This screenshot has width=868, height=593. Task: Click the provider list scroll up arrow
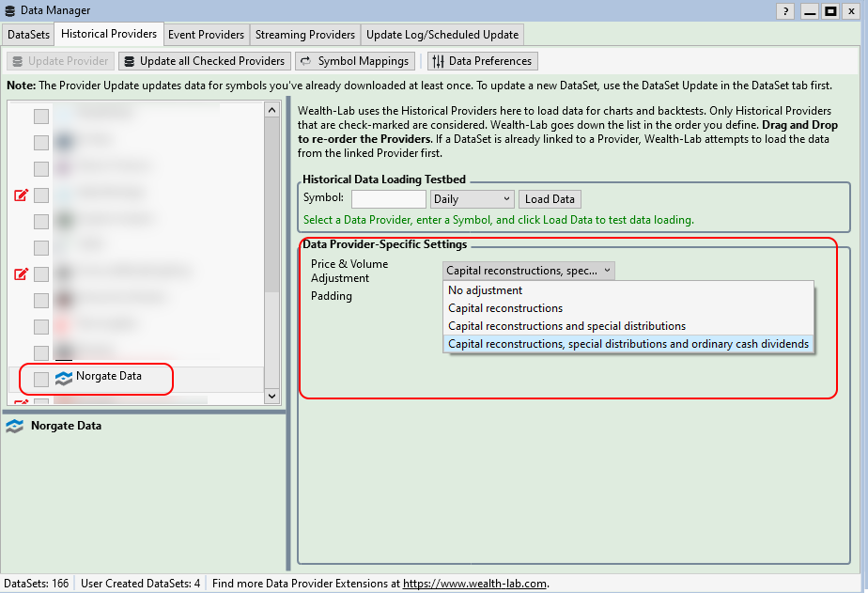click(x=271, y=110)
